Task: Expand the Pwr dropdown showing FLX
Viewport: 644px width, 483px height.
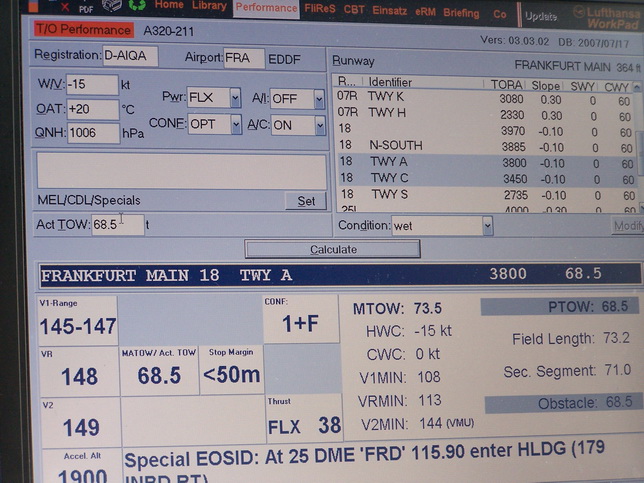Action: (214, 98)
